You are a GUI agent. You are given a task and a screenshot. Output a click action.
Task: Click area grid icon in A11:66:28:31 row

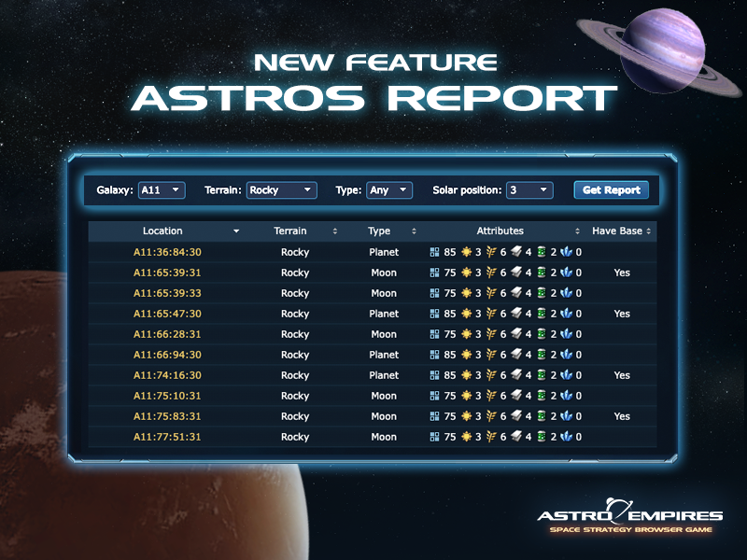click(434, 334)
